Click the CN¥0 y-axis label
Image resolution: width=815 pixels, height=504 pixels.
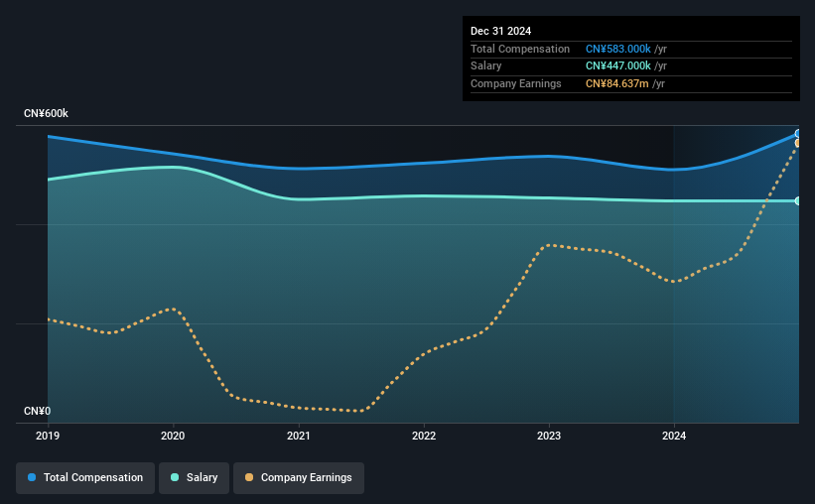click(38, 411)
